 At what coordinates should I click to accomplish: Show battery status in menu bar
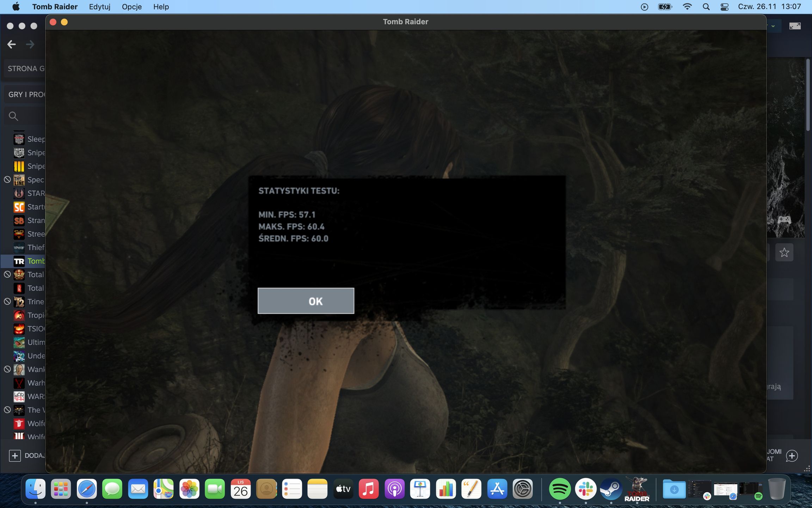[x=665, y=7]
